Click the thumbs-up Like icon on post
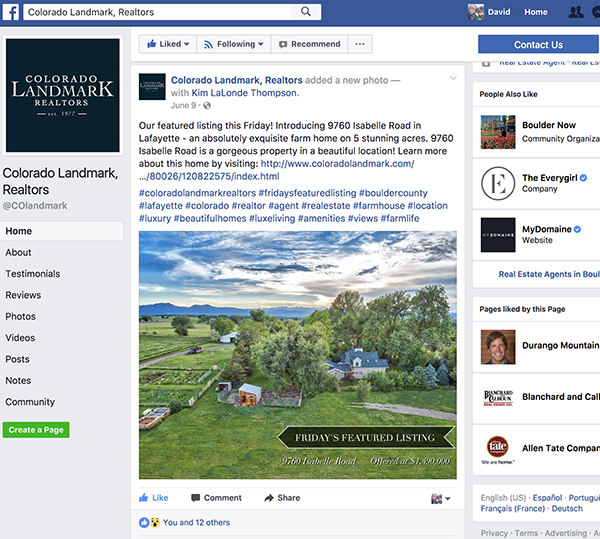 click(143, 497)
